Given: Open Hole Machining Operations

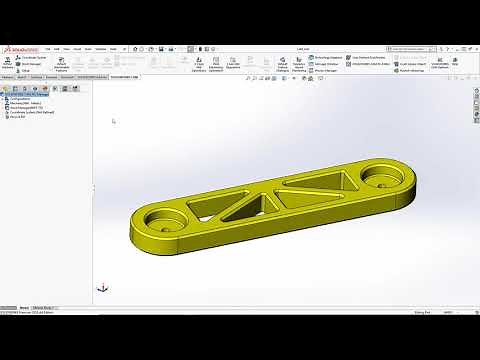Looking at the screenshot, I should pyautogui.click(x=216, y=64).
